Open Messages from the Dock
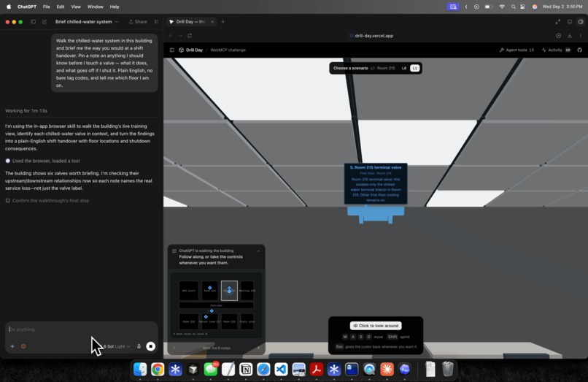The image size is (588, 382). point(211,370)
